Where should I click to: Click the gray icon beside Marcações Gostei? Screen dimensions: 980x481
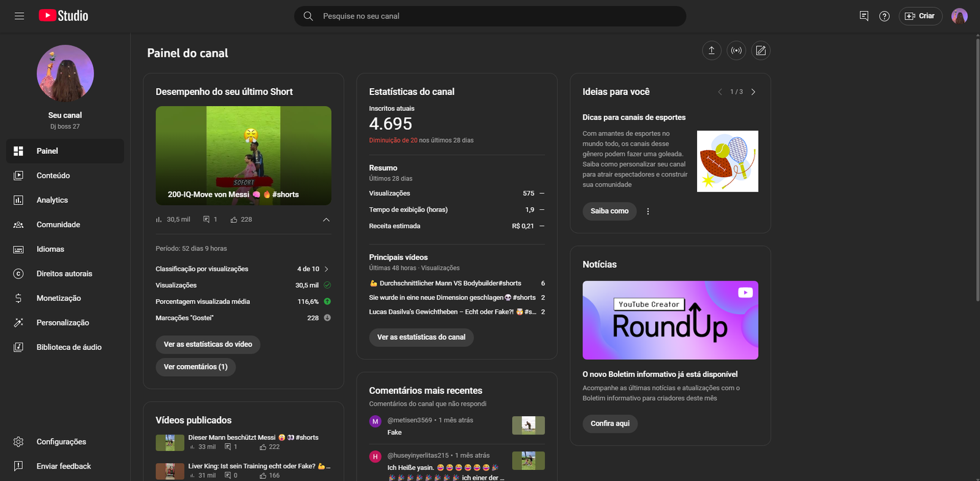click(x=327, y=317)
